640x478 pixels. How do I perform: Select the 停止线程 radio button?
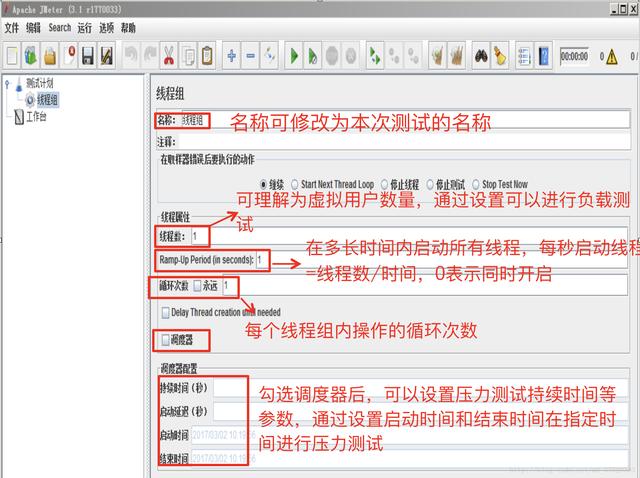click(384, 185)
